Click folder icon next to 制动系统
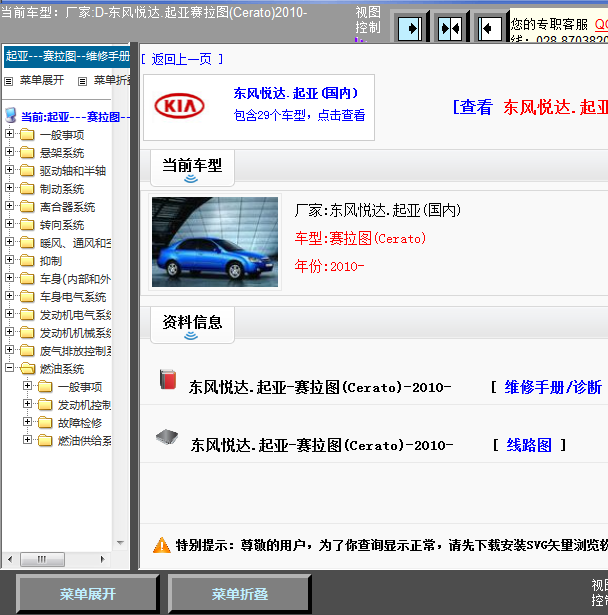Screen dimensions: 608x615 (27, 189)
